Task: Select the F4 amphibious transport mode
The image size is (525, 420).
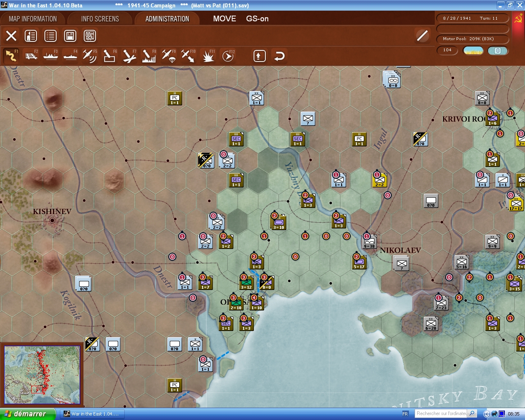Action: [x=71, y=56]
